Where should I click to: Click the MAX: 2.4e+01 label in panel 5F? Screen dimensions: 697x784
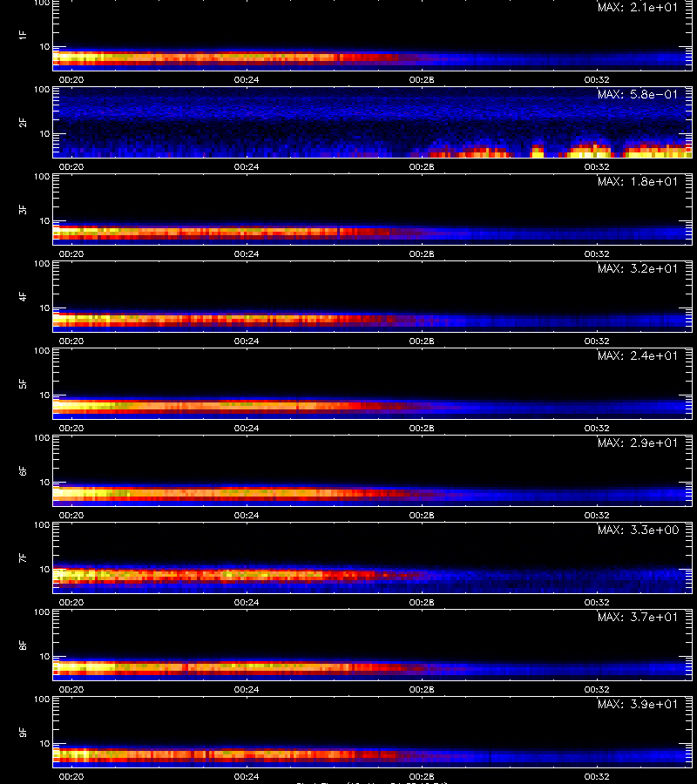coord(638,355)
